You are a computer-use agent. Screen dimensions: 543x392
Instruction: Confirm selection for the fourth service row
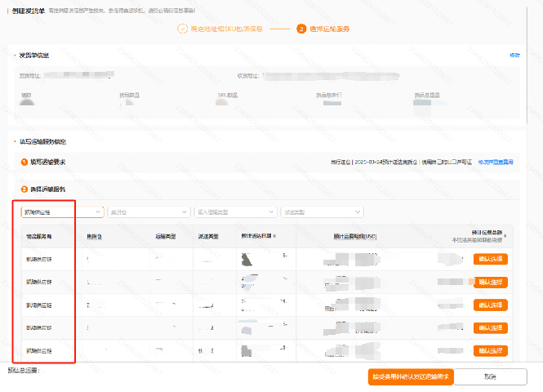click(491, 328)
